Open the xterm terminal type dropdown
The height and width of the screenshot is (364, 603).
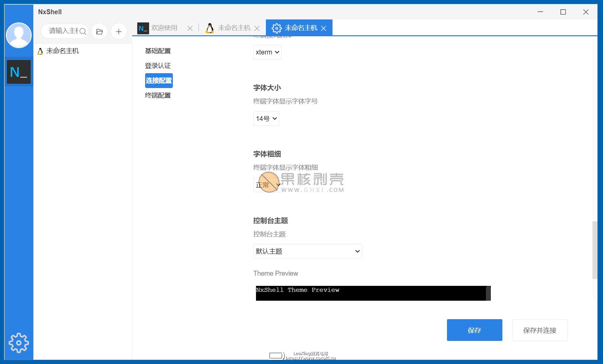268,52
